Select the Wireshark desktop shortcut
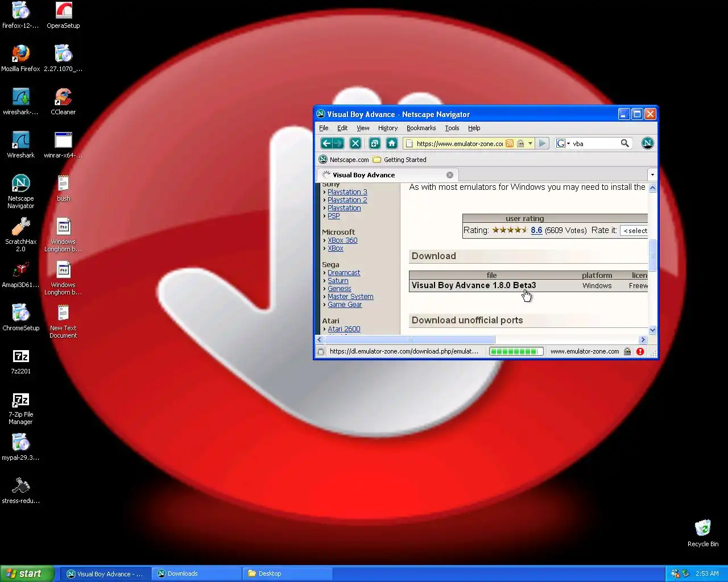 (x=20, y=145)
